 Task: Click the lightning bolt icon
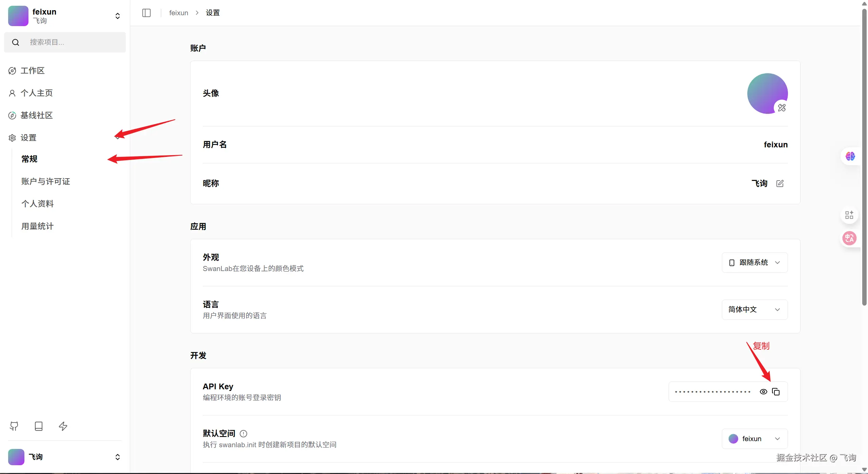(63, 426)
